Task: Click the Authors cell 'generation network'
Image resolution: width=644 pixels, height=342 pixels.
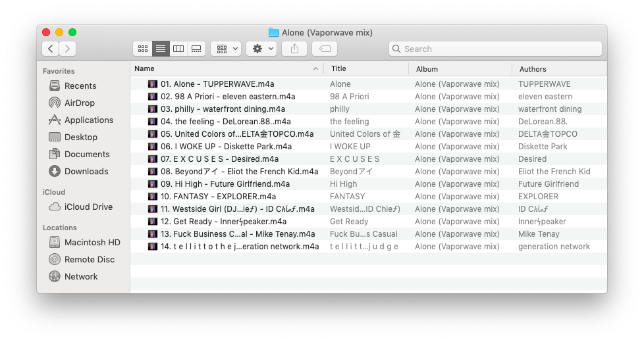Action: point(554,247)
